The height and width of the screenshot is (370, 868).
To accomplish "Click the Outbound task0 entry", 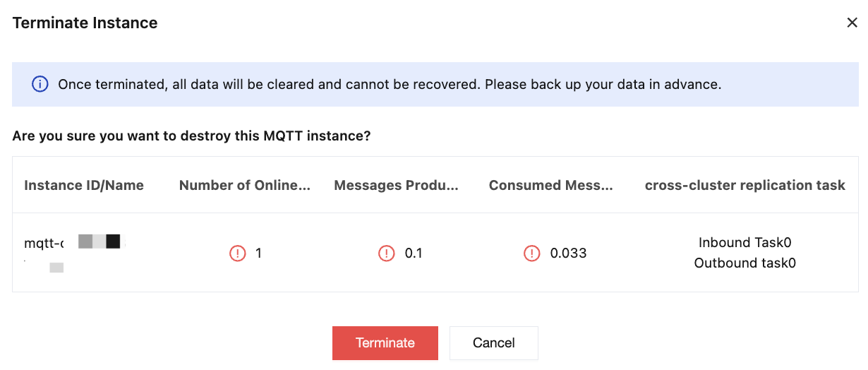I will click(745, 263).
